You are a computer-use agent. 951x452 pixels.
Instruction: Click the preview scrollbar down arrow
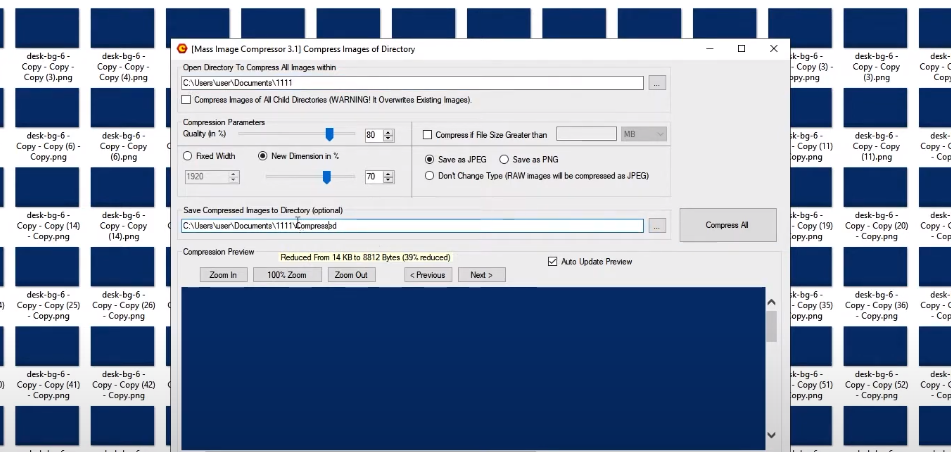(x=771, y=435)
